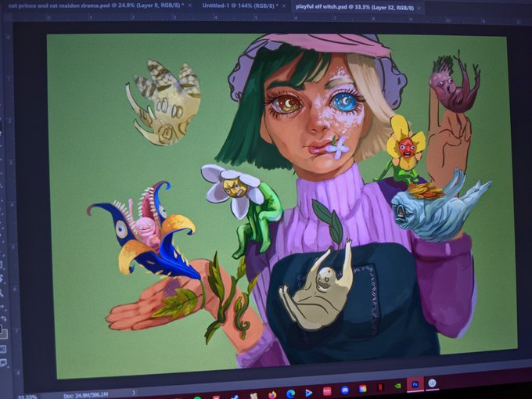This screenshot has height=399, width=532.
Task: Open the NVIDIA app from the taskbar
Action: (398, 386)
